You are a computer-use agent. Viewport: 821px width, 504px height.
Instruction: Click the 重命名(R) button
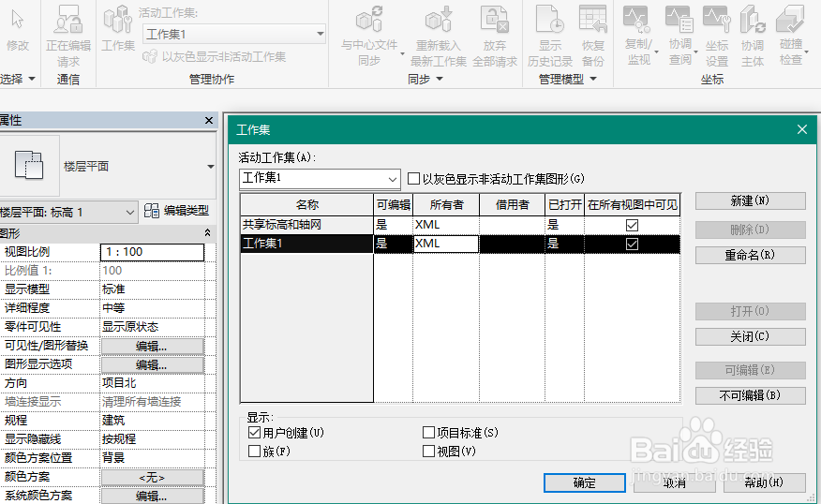click(x=751, y=256)
